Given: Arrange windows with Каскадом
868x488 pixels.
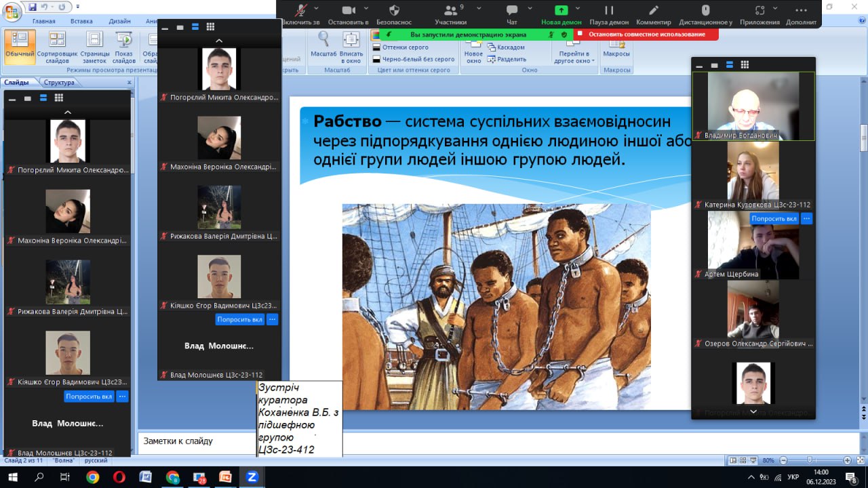Looking at the screenshot, I should pos(505,47).
